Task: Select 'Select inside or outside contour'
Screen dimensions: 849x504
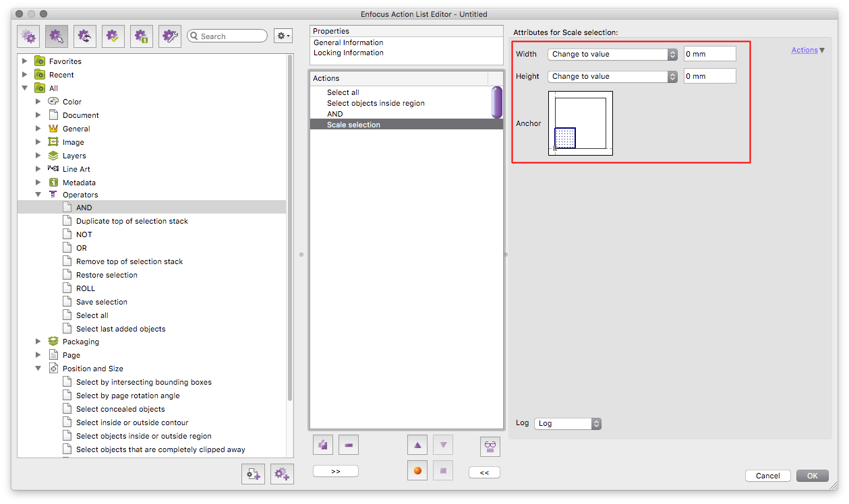Action: (132, 422)
